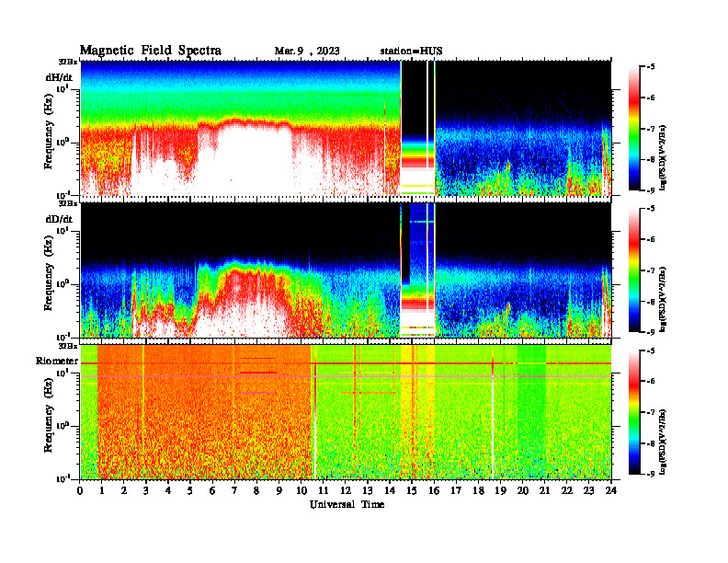This screenshot has width=728, height=563.
Task: Click "-7" on the Riometer color bar
Action: tap(651, 412)
